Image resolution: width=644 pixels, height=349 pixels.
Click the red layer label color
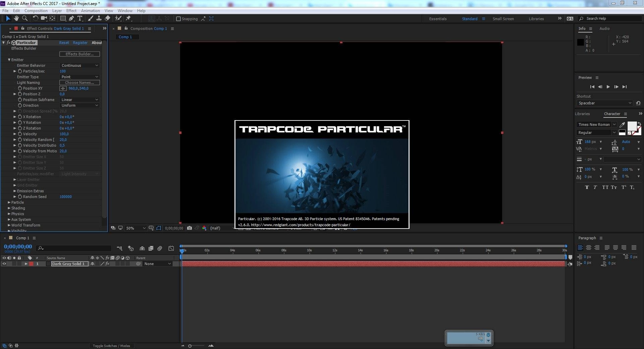pos(31,264)
